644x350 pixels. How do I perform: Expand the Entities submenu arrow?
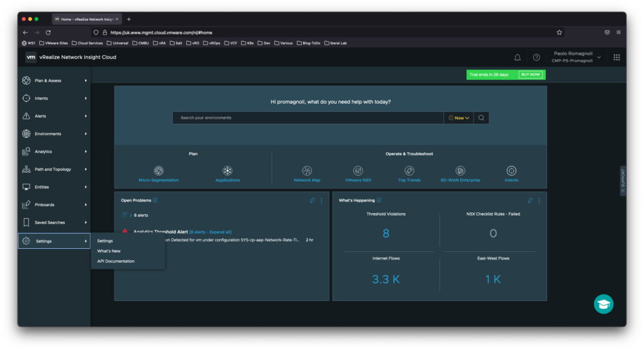pos(86,187)
